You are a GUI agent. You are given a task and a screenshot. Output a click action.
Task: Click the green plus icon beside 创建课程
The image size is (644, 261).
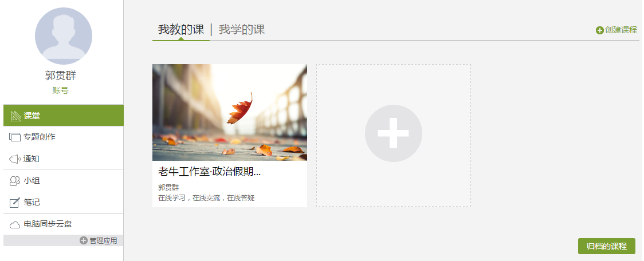click(600, 30)
